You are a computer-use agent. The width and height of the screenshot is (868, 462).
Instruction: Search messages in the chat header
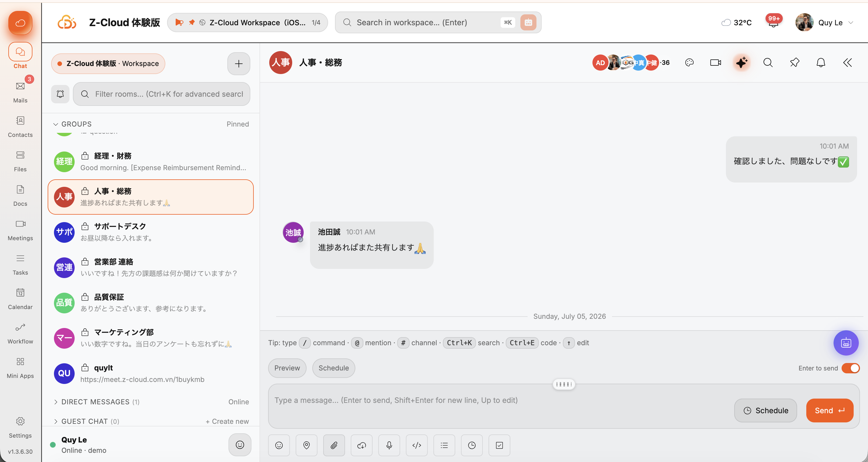point(768,63)
